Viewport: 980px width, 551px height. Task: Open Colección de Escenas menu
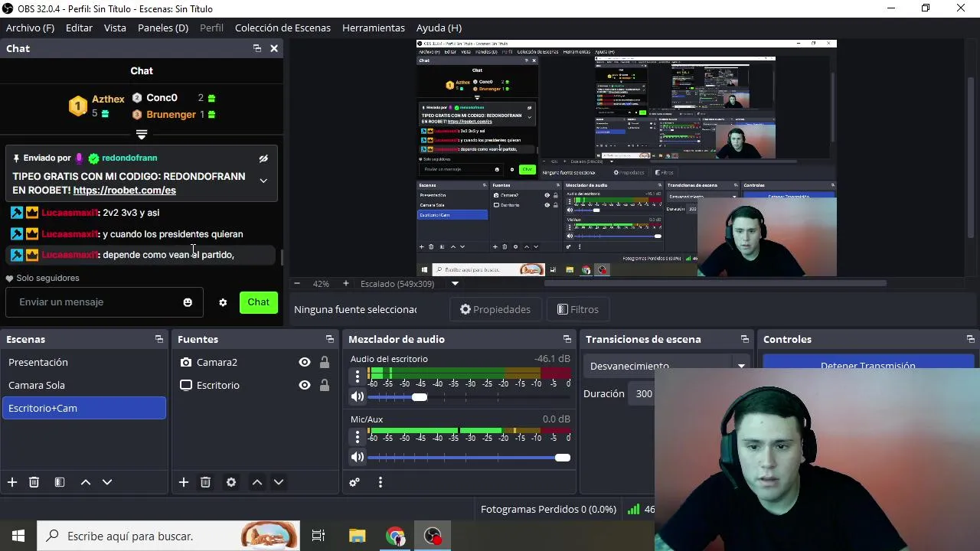(283, 28)
